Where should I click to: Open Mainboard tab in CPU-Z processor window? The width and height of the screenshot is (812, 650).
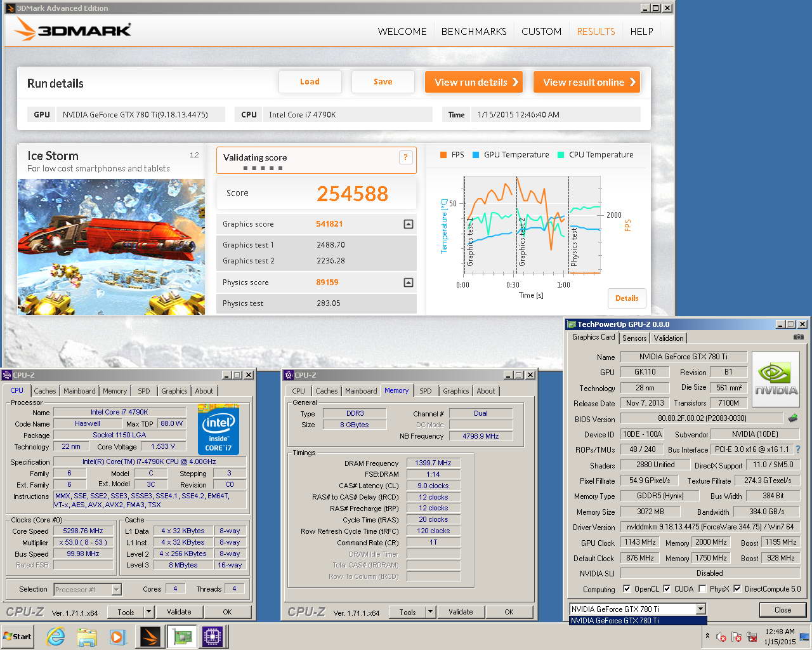79,391
